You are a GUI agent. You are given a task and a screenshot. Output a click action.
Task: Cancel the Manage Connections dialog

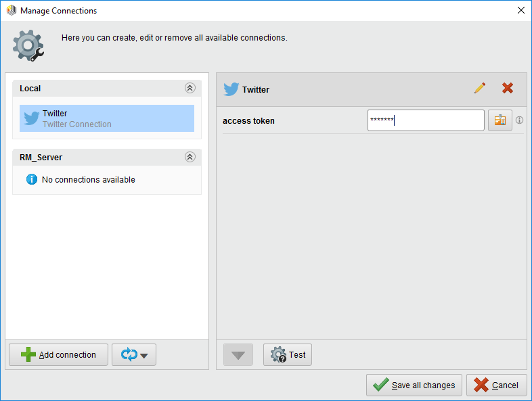coord(496,385)
